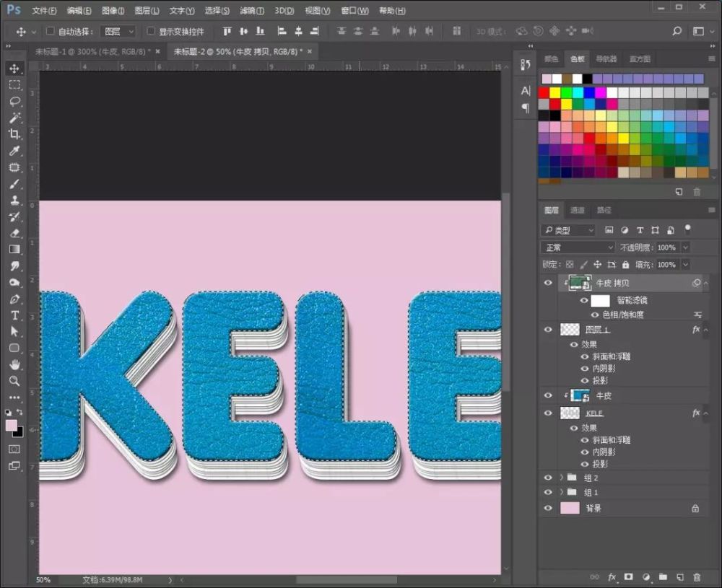Expand the 组 1 group
The height and width of the screenshot is (588, 722).
[x=561, y=492]
